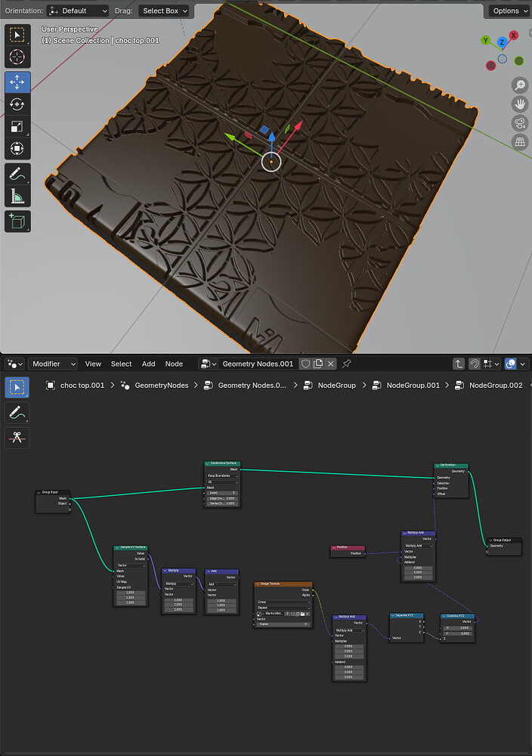This screenshot has height=756, width=532.
Task: Select the Scale tool
Action: [17, 126]
